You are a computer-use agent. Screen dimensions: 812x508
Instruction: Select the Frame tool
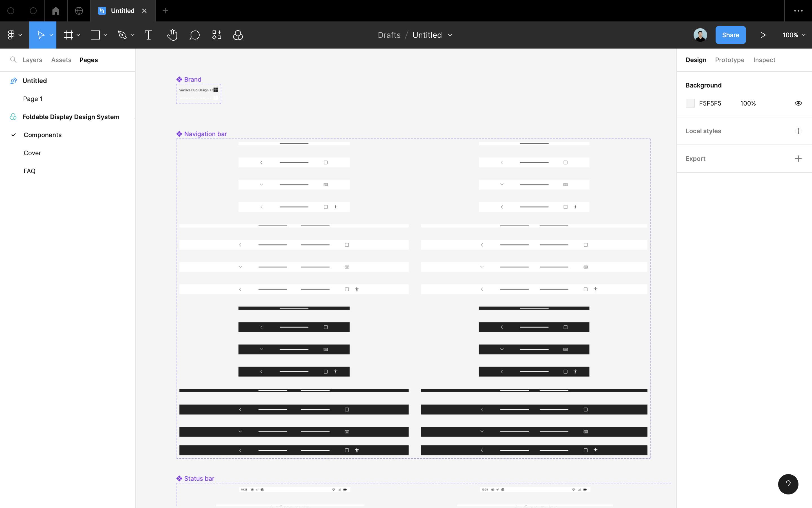pos(69,35)
